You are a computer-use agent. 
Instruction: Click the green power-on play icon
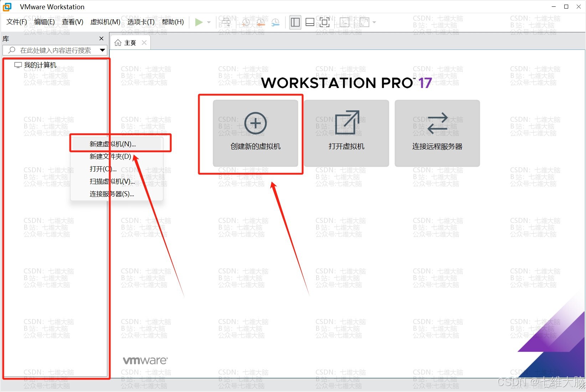point(199,22)
